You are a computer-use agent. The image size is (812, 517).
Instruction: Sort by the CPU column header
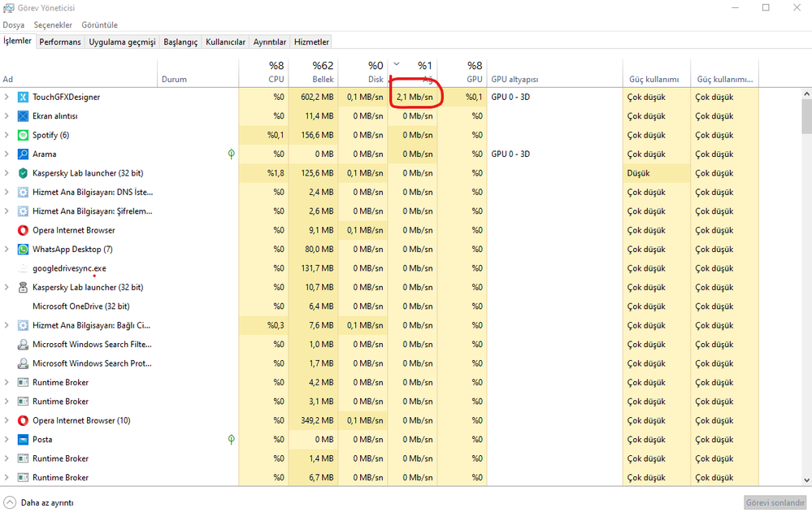pos(263,72)
